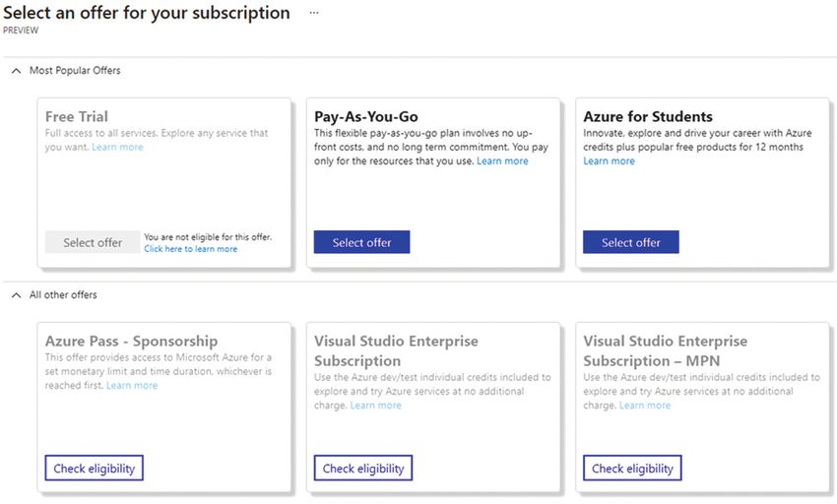This screenshot has width=837, height=504.
Task: Click the Azure for Students card title
Action: [648, 116]
